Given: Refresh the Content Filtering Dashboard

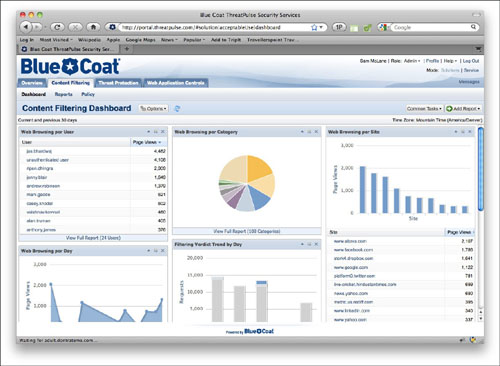Looking at the screenshot, I should [x=177, y=109].
